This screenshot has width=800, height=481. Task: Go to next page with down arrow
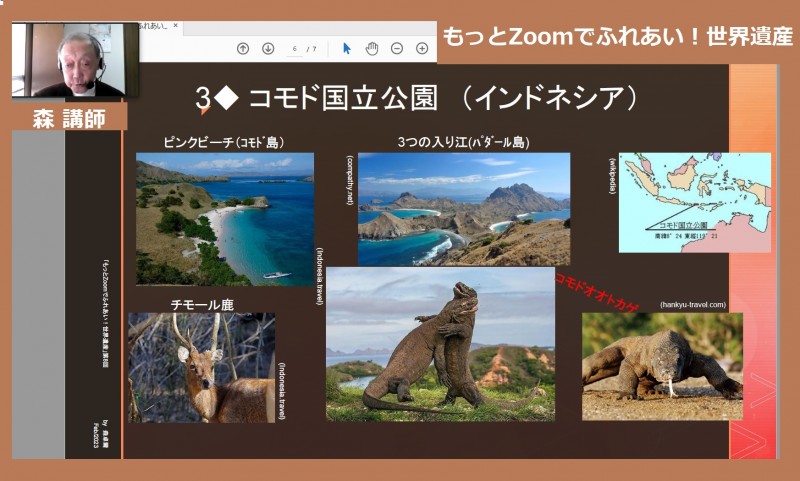(x=268, y=48)
